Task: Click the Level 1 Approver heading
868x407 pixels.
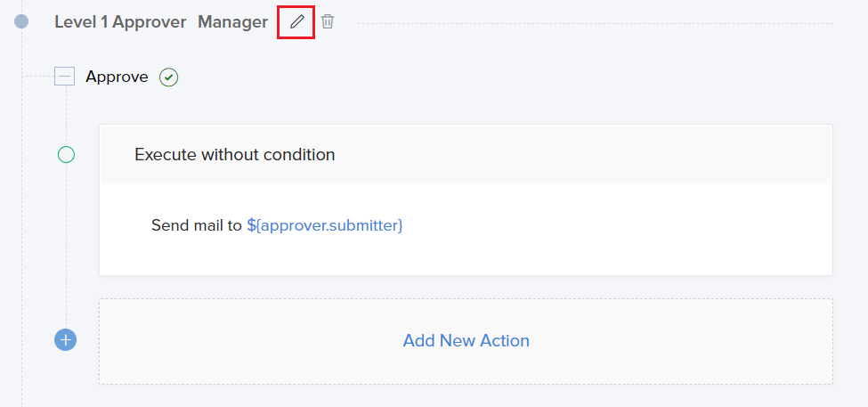Action: (x=120, y=22)
